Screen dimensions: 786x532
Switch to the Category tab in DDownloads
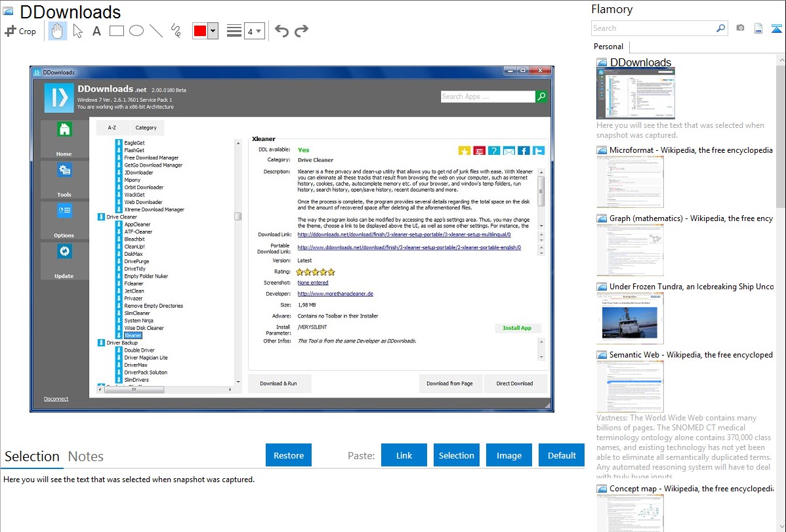[x=146, y=128]
